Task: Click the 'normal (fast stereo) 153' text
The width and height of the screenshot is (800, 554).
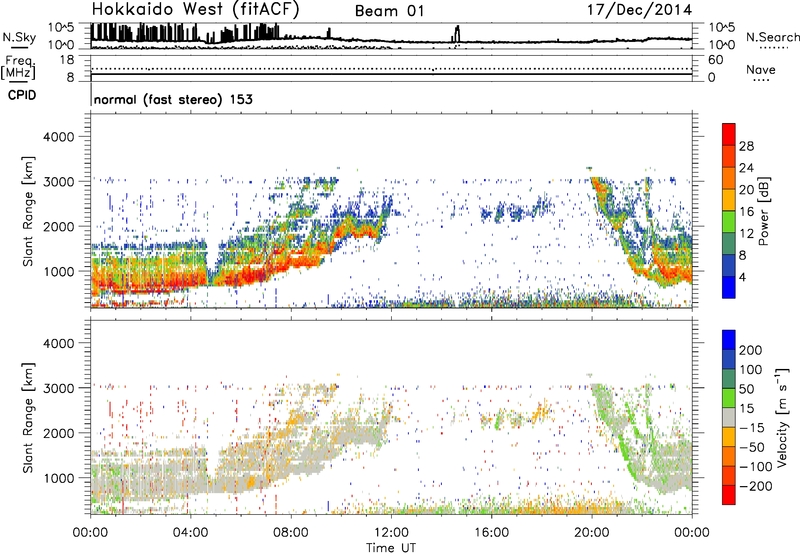Action: [x=173, y=99]
